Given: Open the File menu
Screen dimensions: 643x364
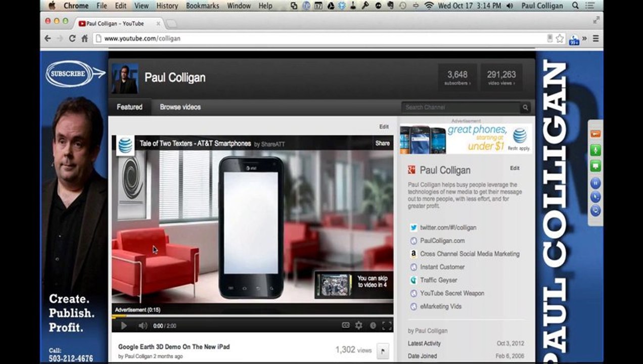Looking at the screenshot, I should point(102,6).
